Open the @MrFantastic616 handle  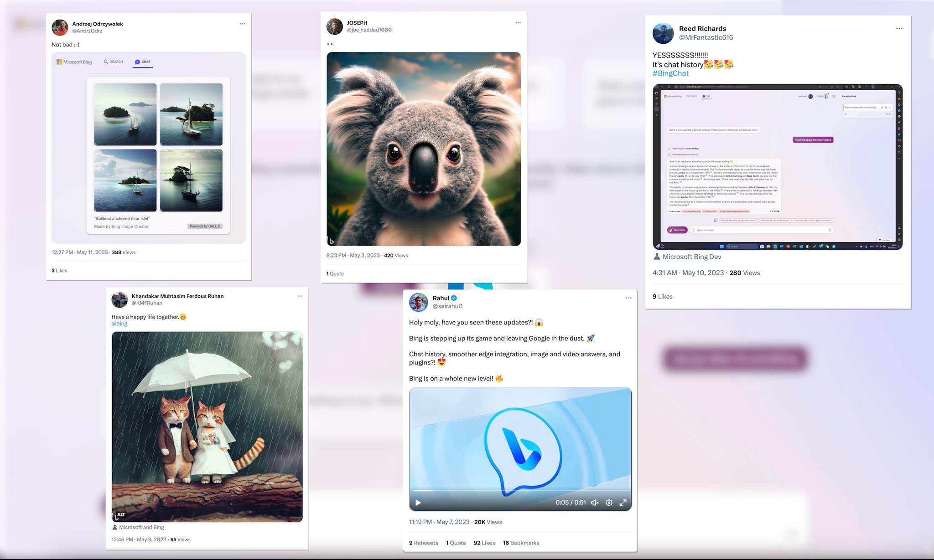pos(706,37)
